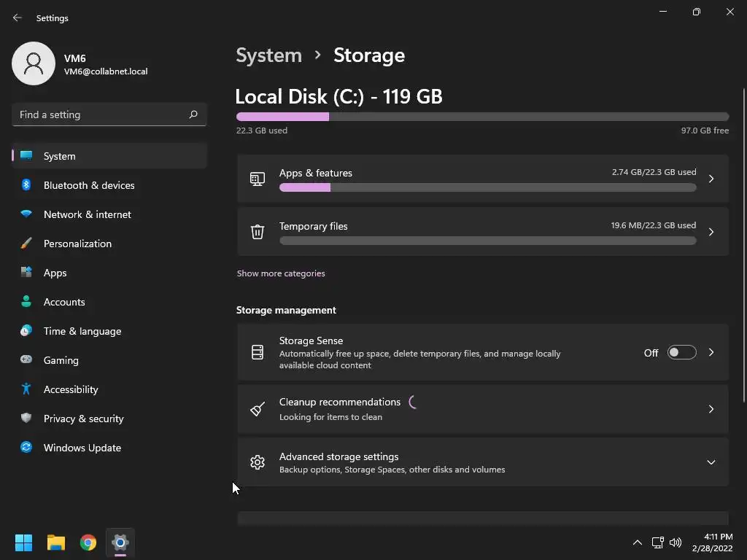
Task: Click Show more categories link
Action: click(x=281, y=273)
